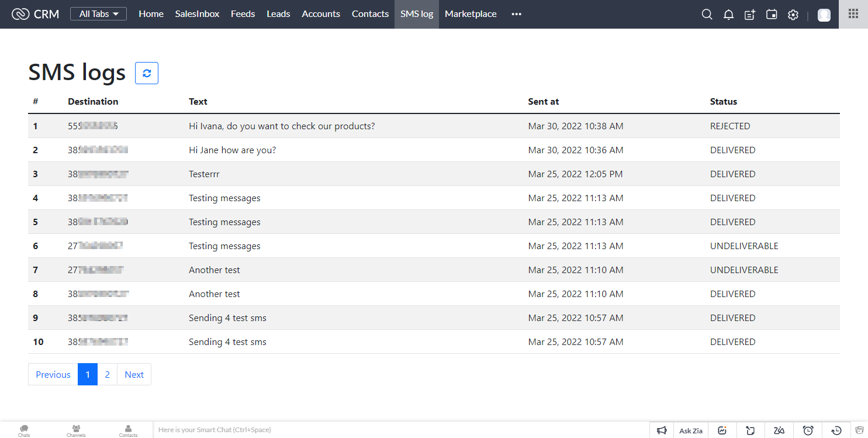Image resolution: width=868 pixels, height=438 pixels.
Task: Go to page 2 of logs
Action: pos(108,374)
